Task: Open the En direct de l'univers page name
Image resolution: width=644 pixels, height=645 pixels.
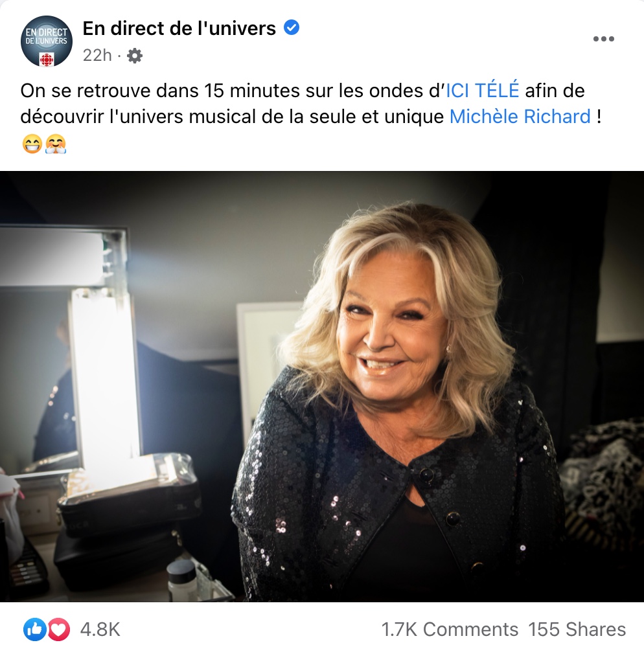Action: (179, 28)
